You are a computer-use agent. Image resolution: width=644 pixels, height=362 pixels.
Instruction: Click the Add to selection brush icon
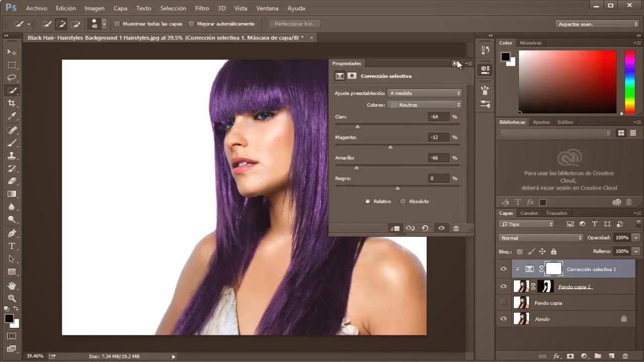tap(61, 24)
